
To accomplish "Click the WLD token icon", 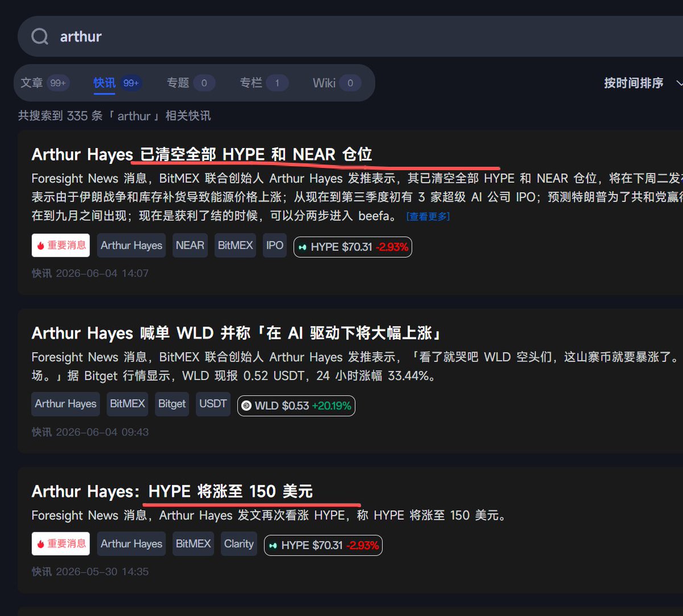I will (x=246, y=406).
